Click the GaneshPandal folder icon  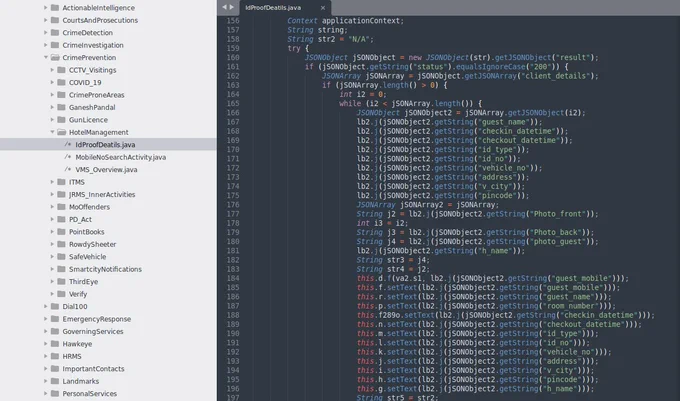tap(61, 107)
